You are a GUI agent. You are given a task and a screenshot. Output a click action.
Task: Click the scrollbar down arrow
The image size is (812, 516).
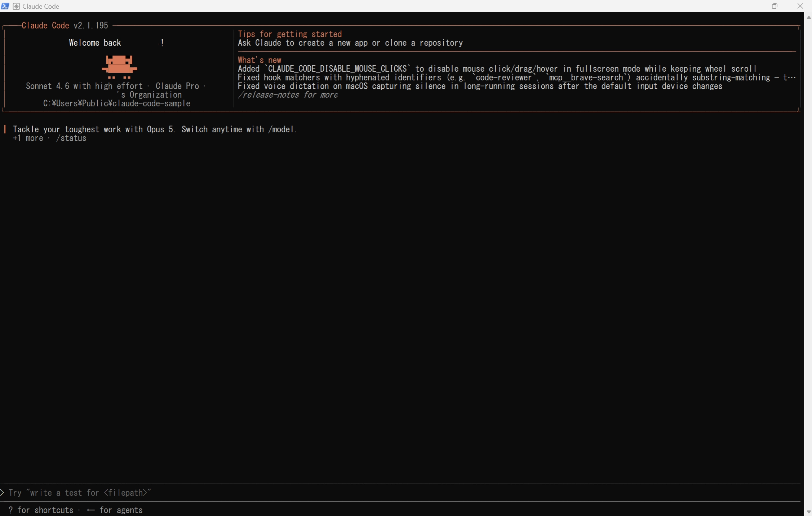point(808,512)
